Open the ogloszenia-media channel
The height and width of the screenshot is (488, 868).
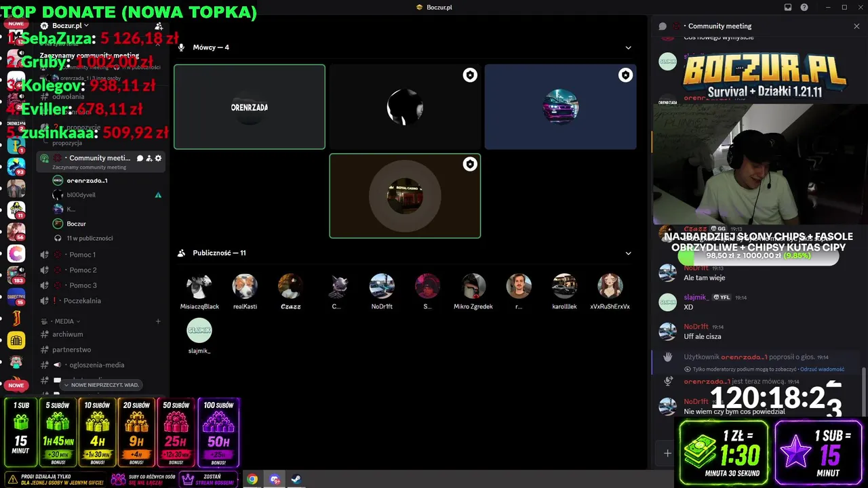(102, 365)
